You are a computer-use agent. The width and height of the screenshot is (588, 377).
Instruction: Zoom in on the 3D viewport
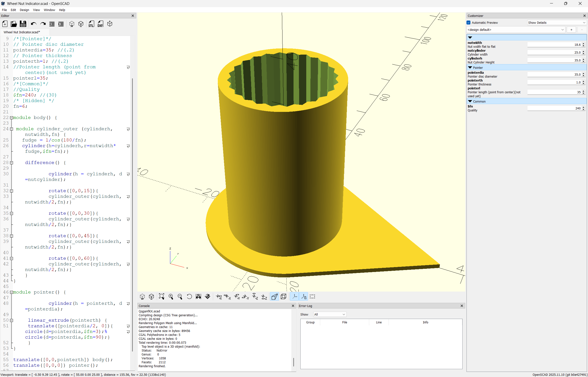coord(171,297)
